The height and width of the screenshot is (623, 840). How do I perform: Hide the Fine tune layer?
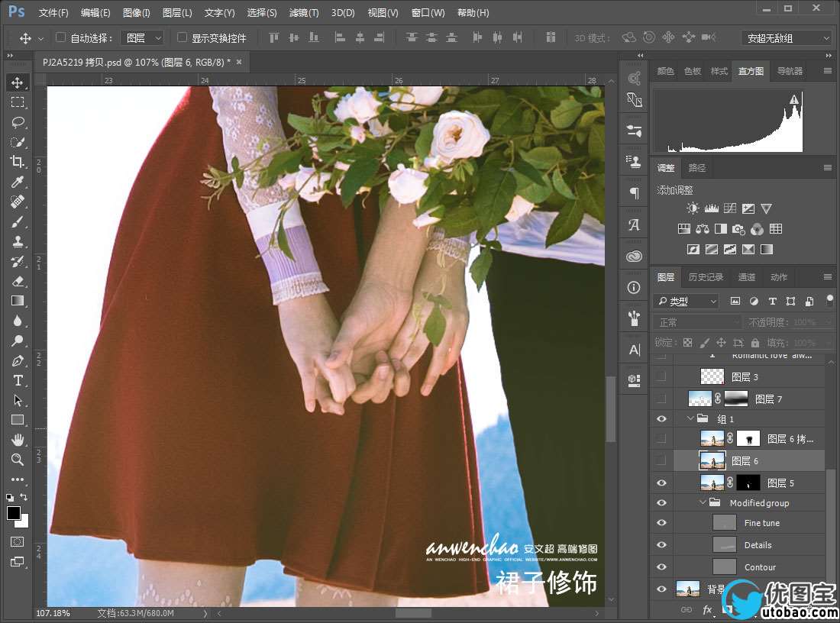click(661, 523)
